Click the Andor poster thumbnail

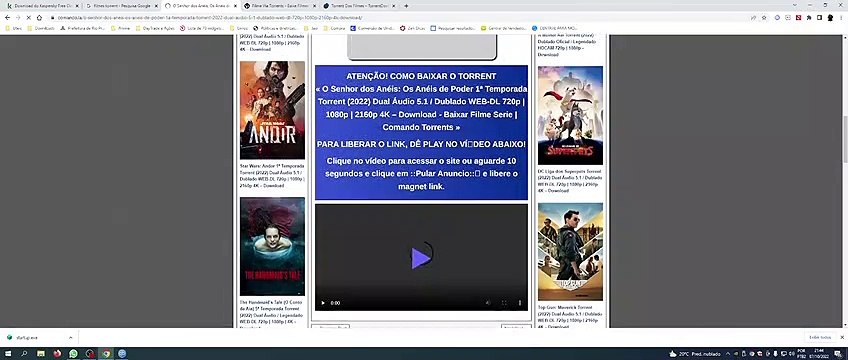coord(272,110)
